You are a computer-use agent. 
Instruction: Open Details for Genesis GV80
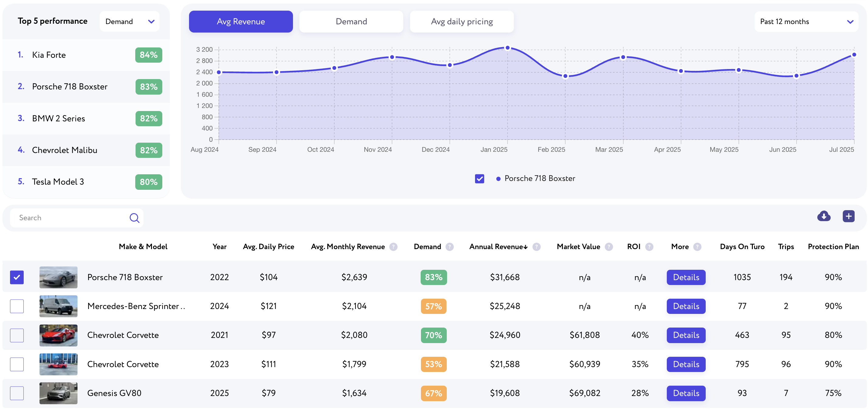point(686,393)
